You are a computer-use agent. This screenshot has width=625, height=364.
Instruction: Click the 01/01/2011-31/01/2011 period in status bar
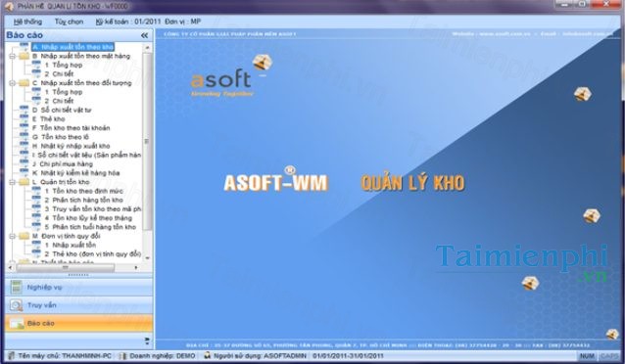pos(348,356)
